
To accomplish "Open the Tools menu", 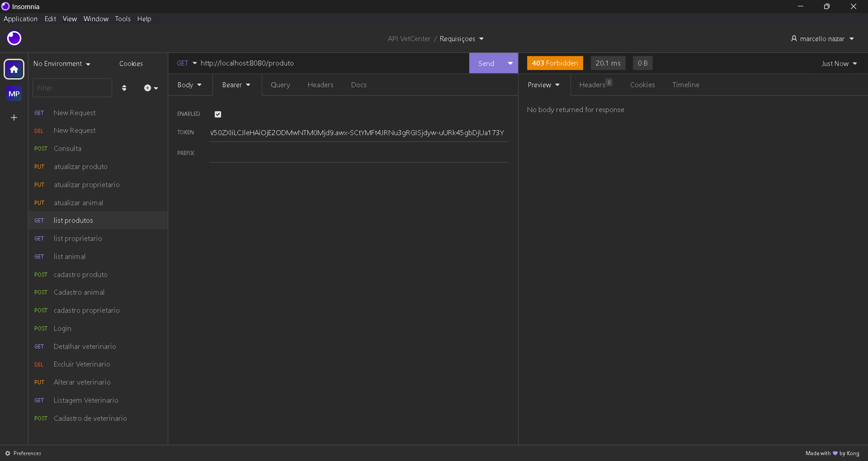I will pyautogui.click(x=123, y=19).
